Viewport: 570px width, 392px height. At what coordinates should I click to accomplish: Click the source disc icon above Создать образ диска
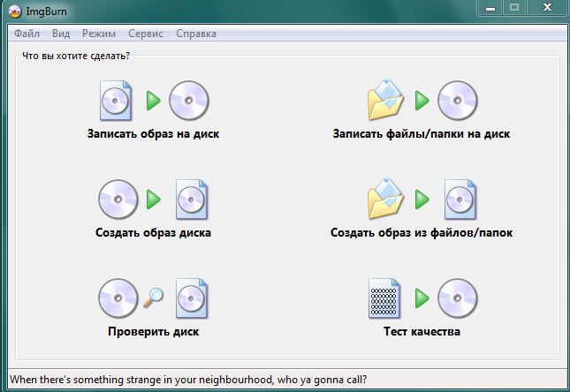click(118, 200)
